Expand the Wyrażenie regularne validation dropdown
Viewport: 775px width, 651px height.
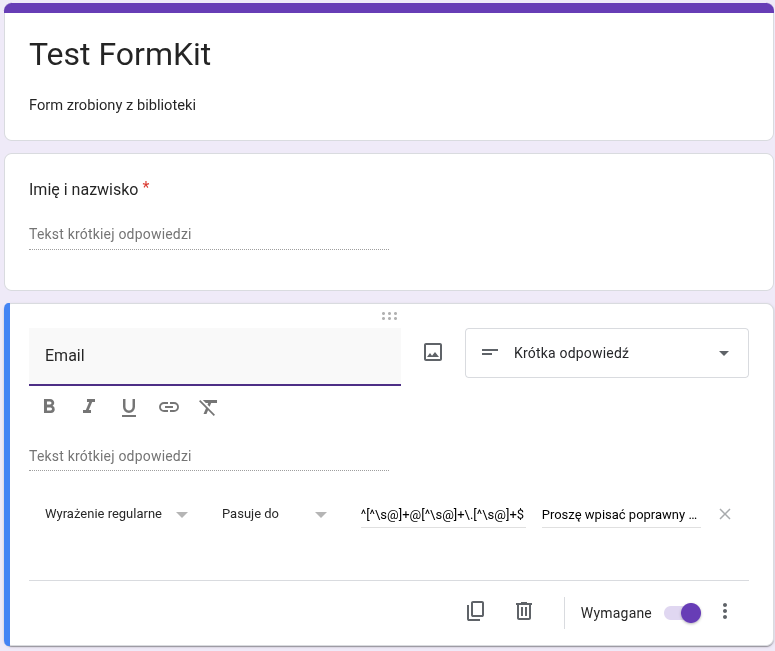click(x=116, y=514)
